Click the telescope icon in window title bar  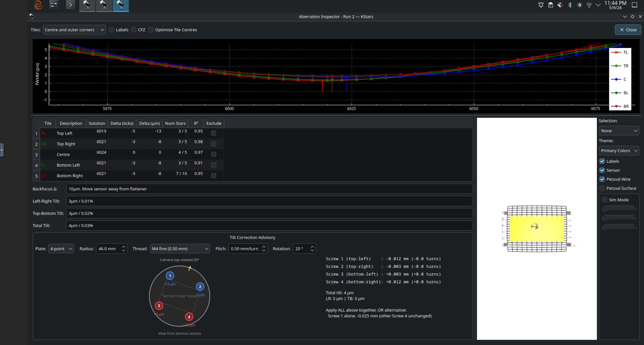click(x=32, y=16)
